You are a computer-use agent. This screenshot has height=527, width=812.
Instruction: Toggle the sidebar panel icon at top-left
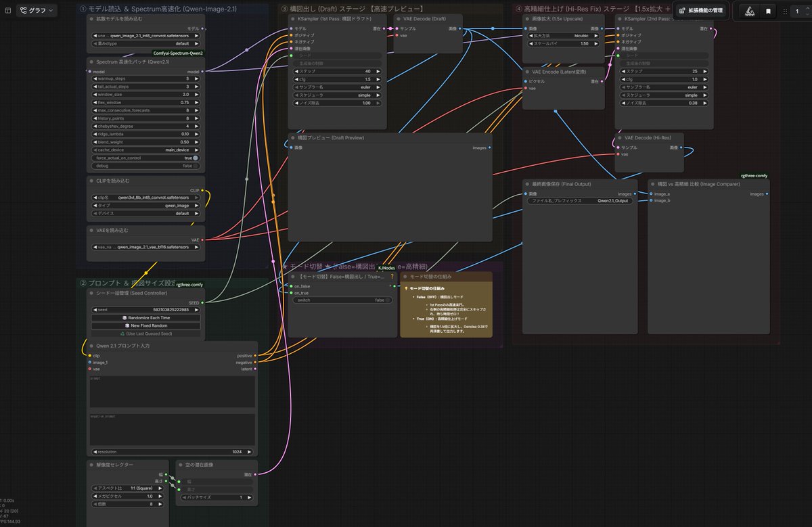tap(8, 11)
